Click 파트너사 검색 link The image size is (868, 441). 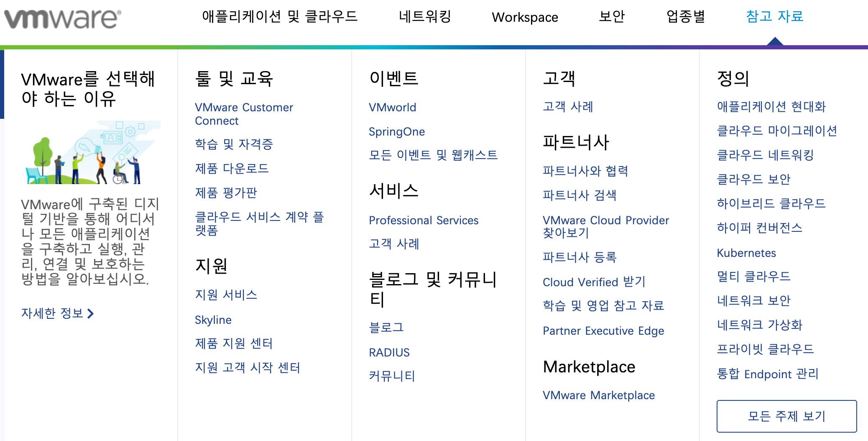580,195
